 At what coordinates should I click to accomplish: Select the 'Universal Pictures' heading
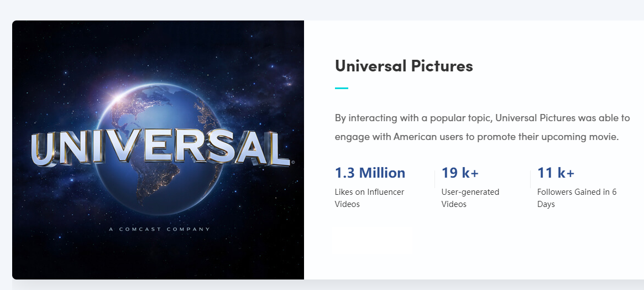coord(404,66)
